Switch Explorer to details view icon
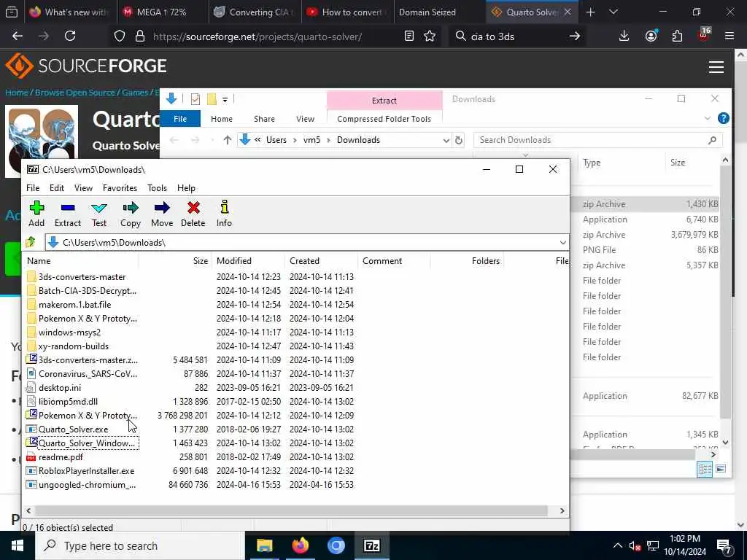Image resolution: width=747 pixels, height=560 pixels. 705,469
